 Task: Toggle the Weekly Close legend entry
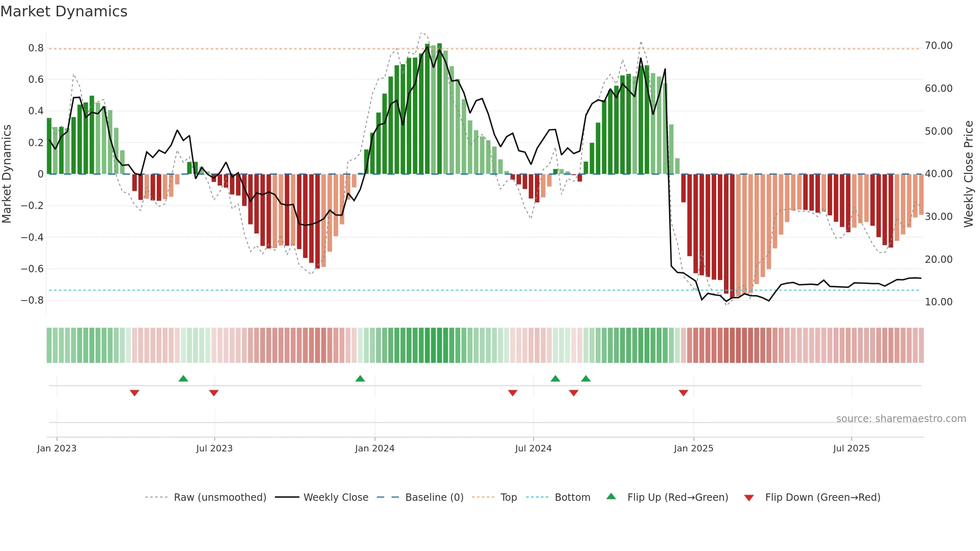tap(322, 497)
